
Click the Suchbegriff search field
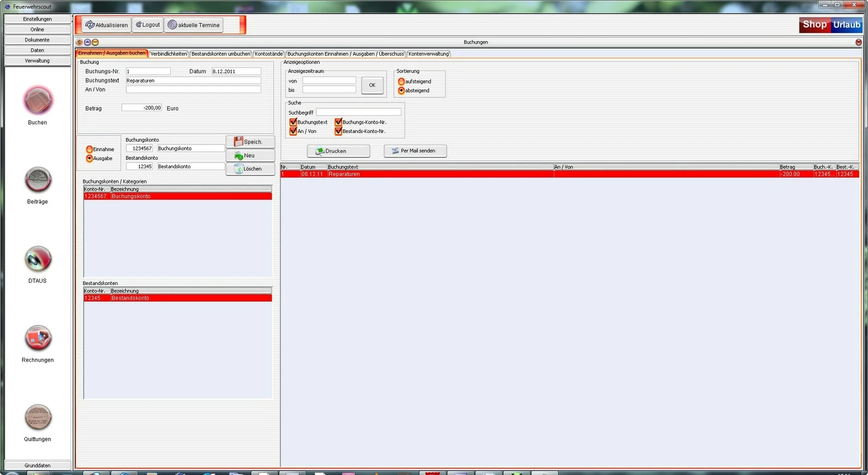coord(359,112)
